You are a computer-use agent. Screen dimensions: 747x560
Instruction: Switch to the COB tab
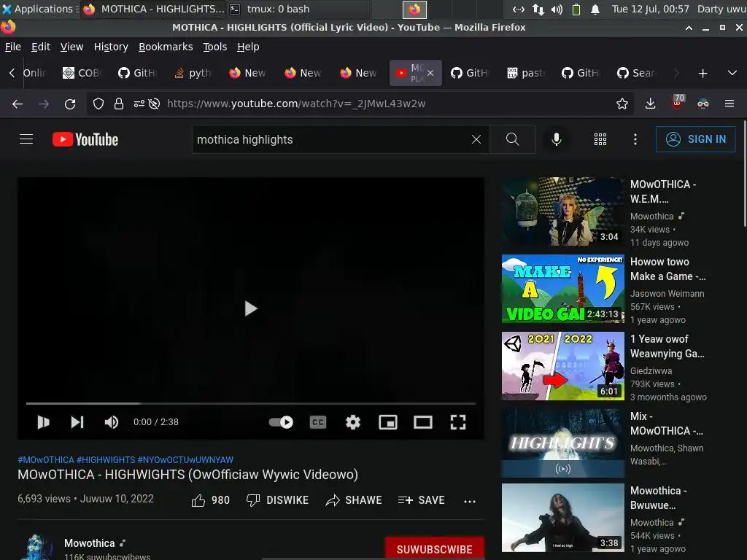82,74
